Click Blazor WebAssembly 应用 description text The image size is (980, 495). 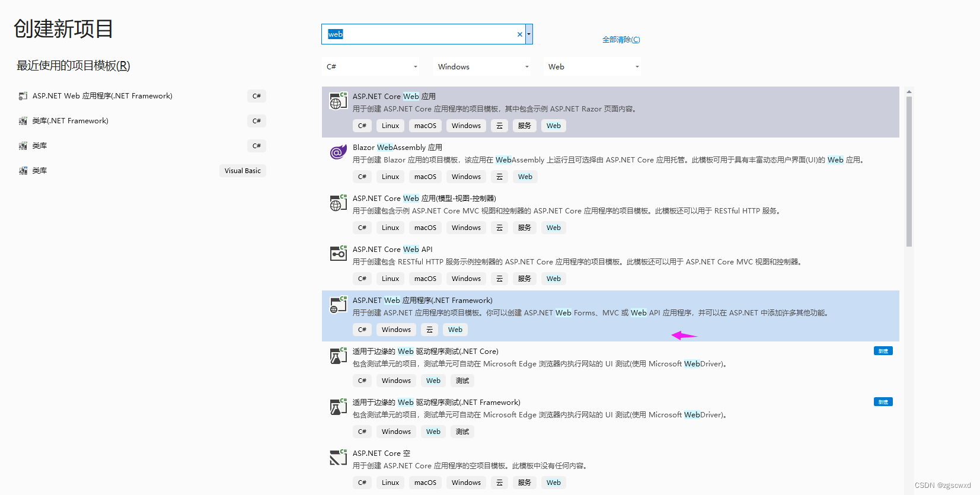click(x=609, y=160)
